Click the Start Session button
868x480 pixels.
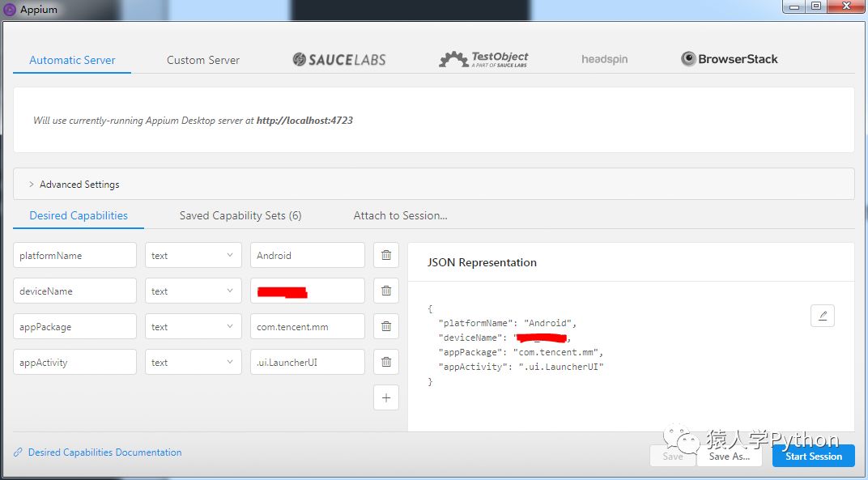point(813,457)
